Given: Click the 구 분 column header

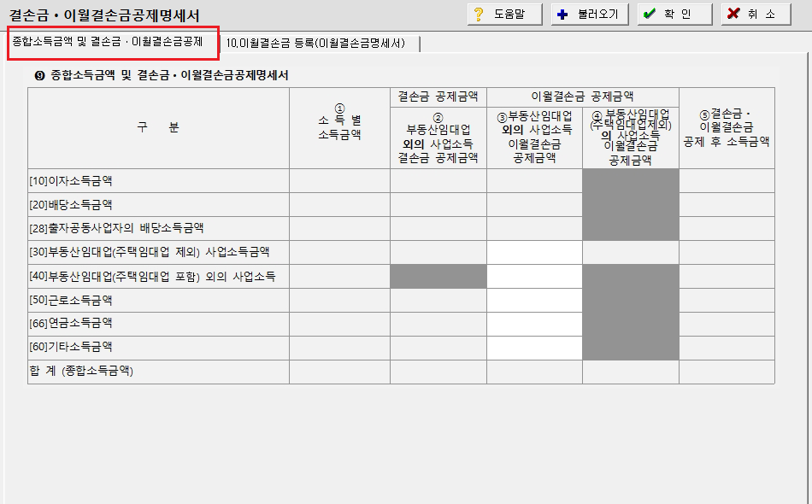Looking at the screenshot, I should coord(158,128).
